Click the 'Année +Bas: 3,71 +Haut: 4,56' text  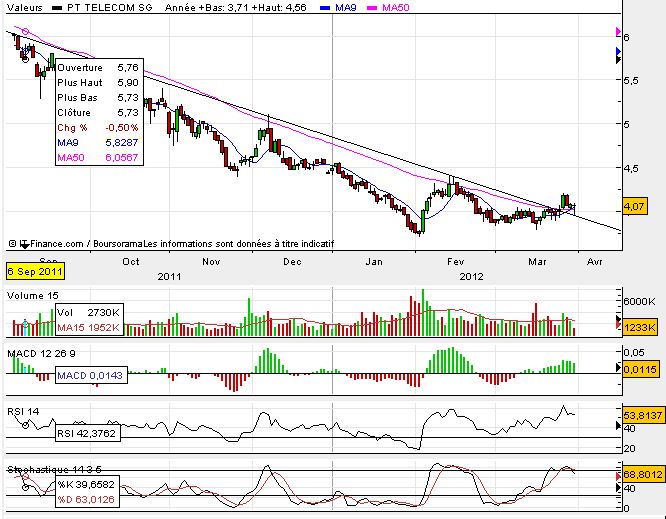236,7
